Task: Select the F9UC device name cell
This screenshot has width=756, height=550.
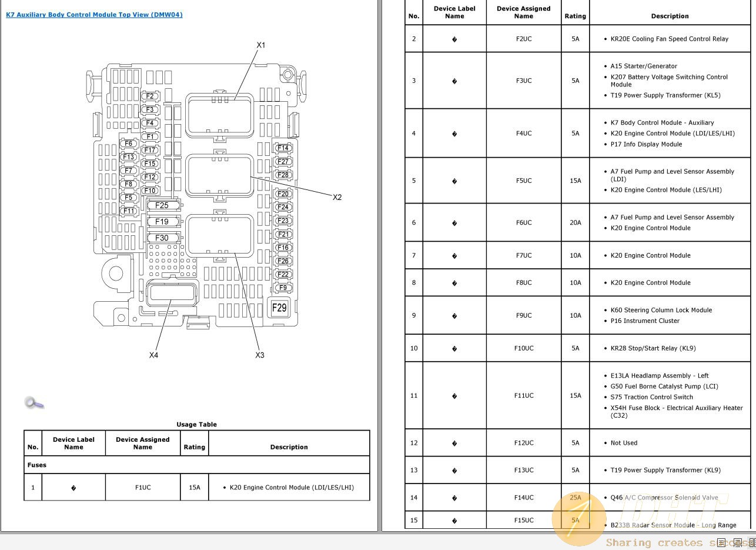Action: tap(524, 315)
